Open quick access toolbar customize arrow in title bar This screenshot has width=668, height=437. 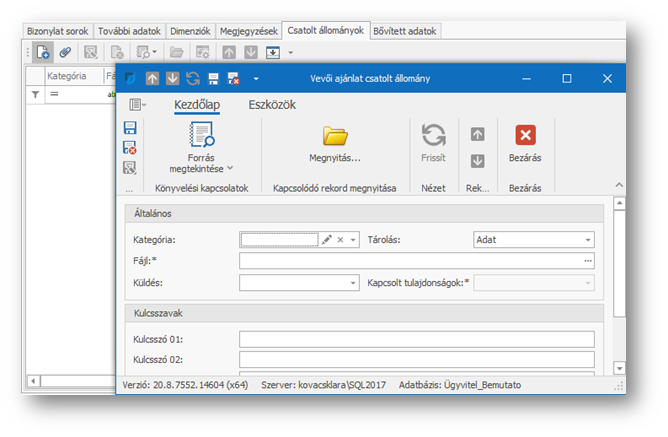256,78
